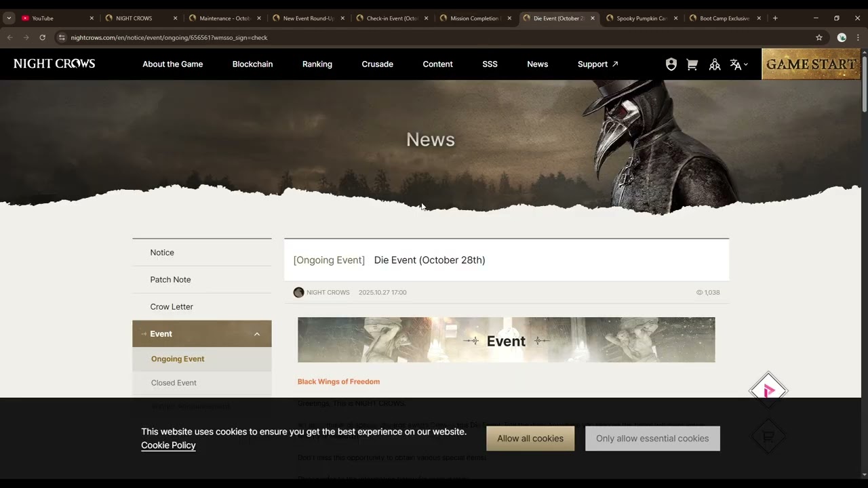Click Allow all cookies button
The height and width of the screenshot is (488, 868).
click(530, 439)
